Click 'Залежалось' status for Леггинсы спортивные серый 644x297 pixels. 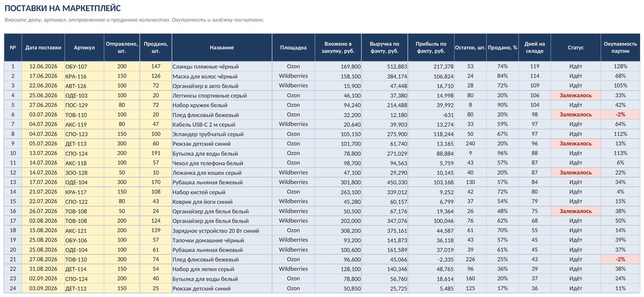[576, 96]
